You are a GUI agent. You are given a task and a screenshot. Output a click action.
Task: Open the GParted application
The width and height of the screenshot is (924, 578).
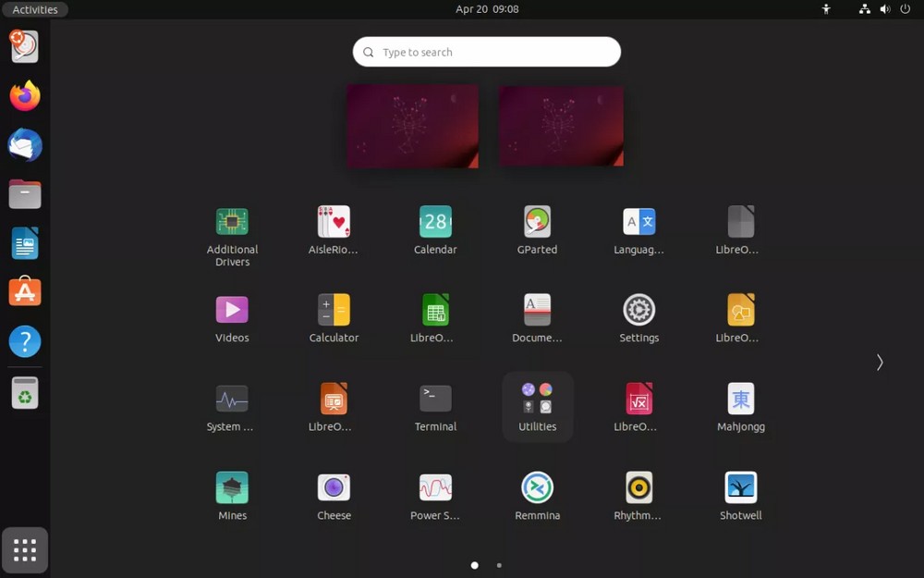(537, 223)
